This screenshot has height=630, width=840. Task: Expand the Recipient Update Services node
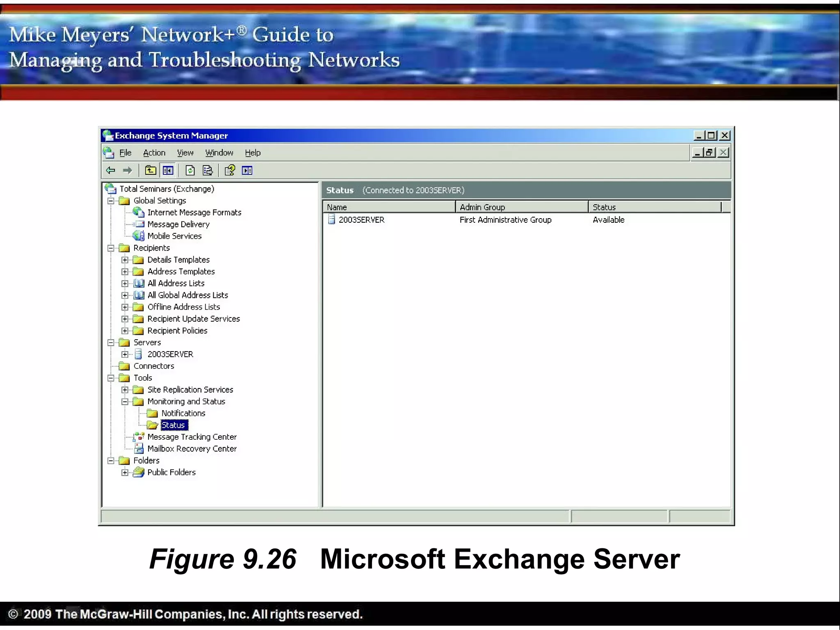coord(125,319)
